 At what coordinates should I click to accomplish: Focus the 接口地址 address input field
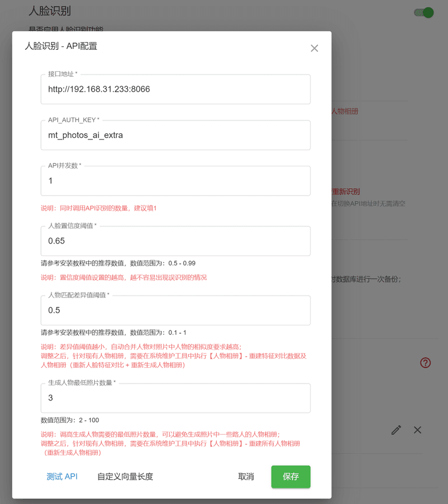tap(175, 90)
